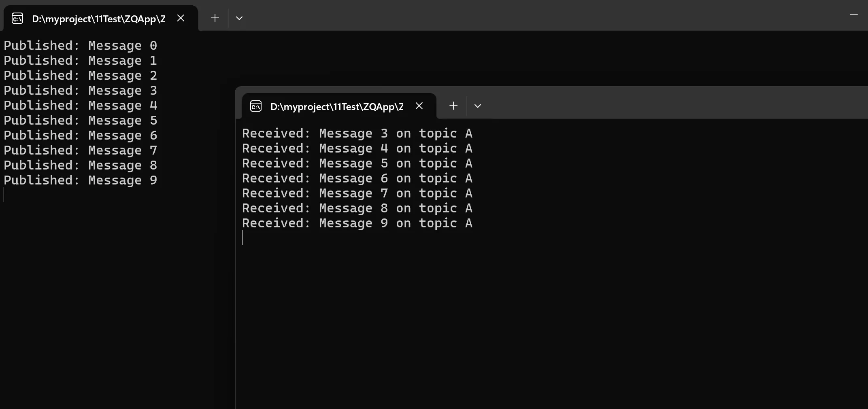Click the "Published: Message 0" output line
This screenshot has height=409, width=868.
pos(80,46)
